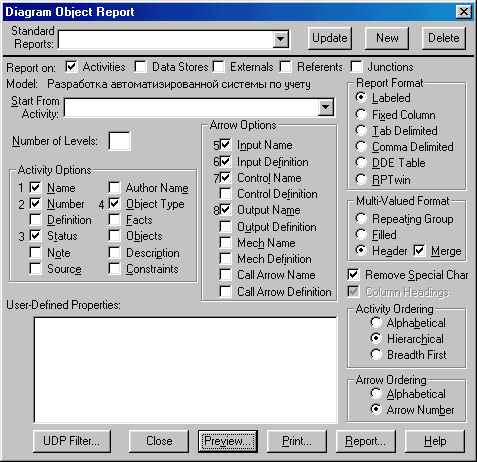
Task: Check the Output Definition checkbox
Action: [225, 226]
